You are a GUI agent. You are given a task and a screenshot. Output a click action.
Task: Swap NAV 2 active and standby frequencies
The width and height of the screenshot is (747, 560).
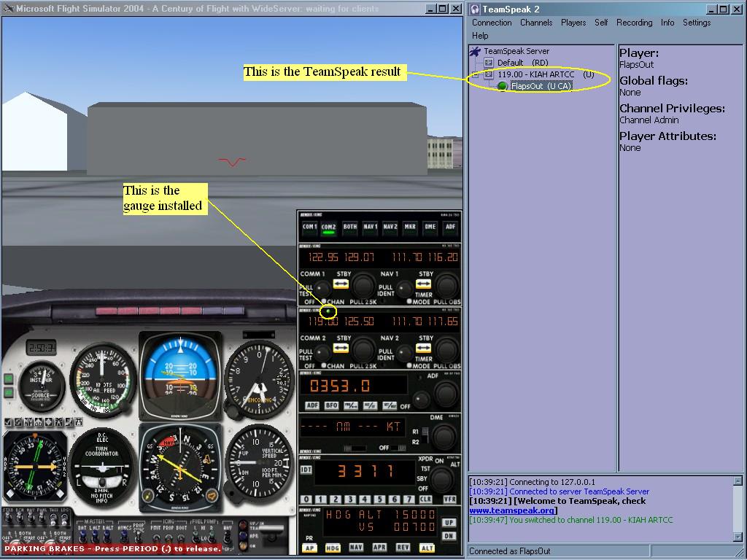pos(423,348)
